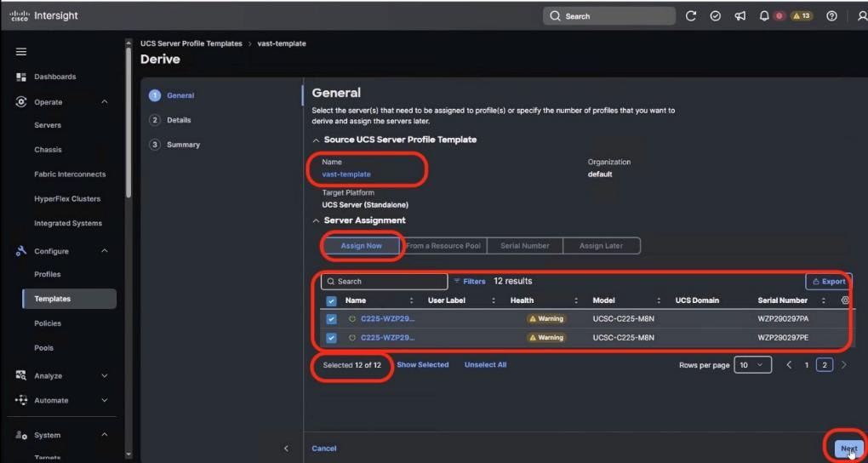868x463 pixels.
Task: Click Unselect All link
Action: point(485,364)
